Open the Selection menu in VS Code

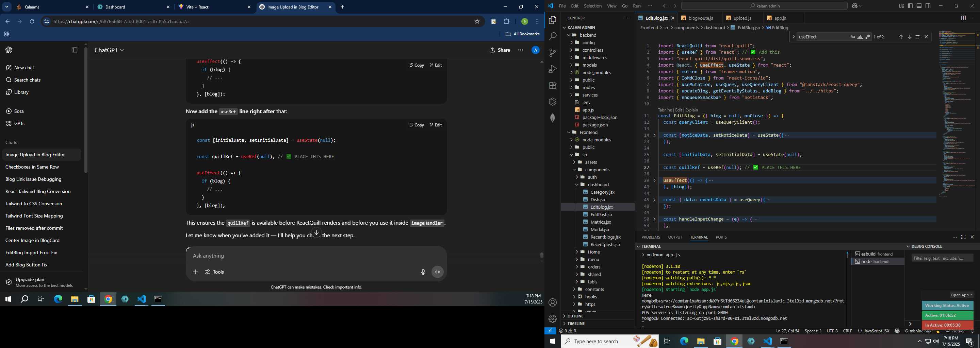click(593, 6)
